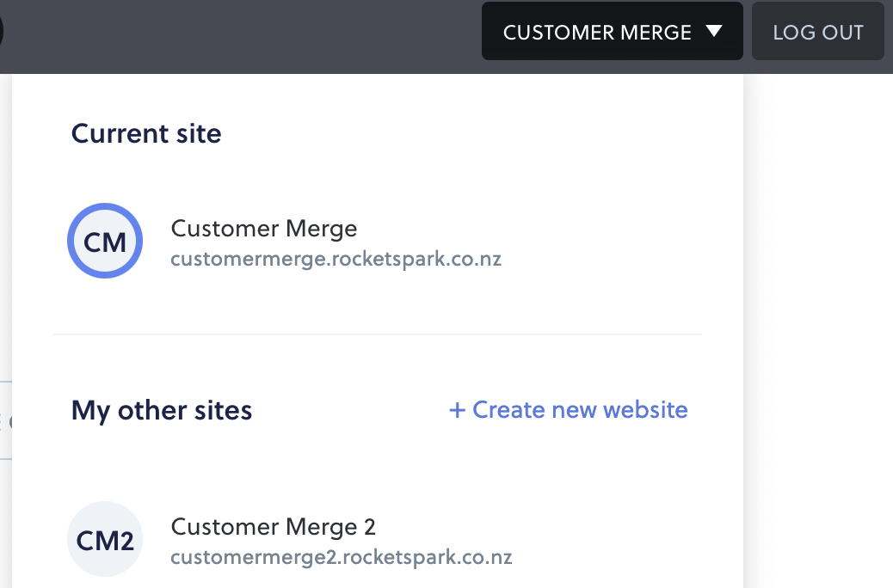This screenshot has width=893, height=588.
Task: Click the CM2 avatar circle
Action: (x=105, y=539)
